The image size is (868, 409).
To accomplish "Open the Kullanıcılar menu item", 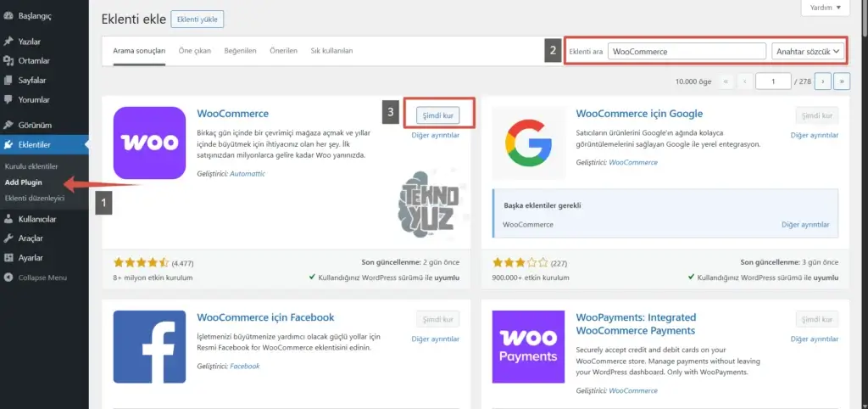I will pos(44,219).
